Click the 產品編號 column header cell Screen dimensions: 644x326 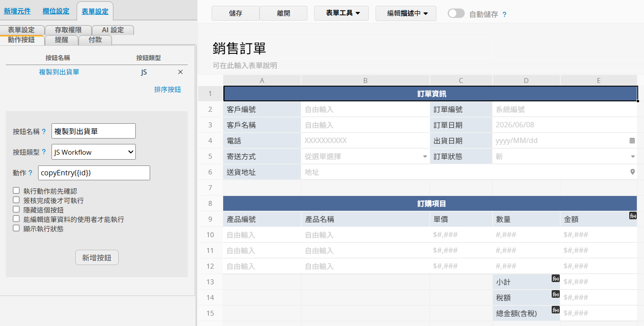pyautogui.click(x=262, y=219)
